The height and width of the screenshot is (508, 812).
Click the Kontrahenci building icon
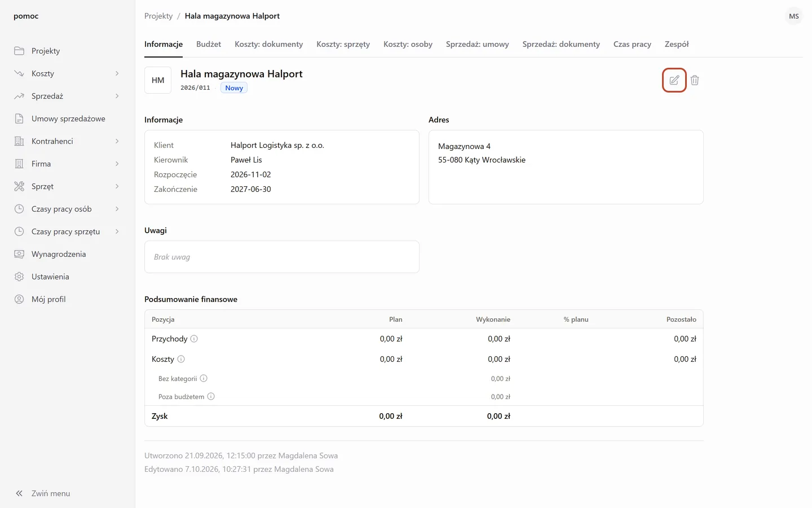coord(19,141)
